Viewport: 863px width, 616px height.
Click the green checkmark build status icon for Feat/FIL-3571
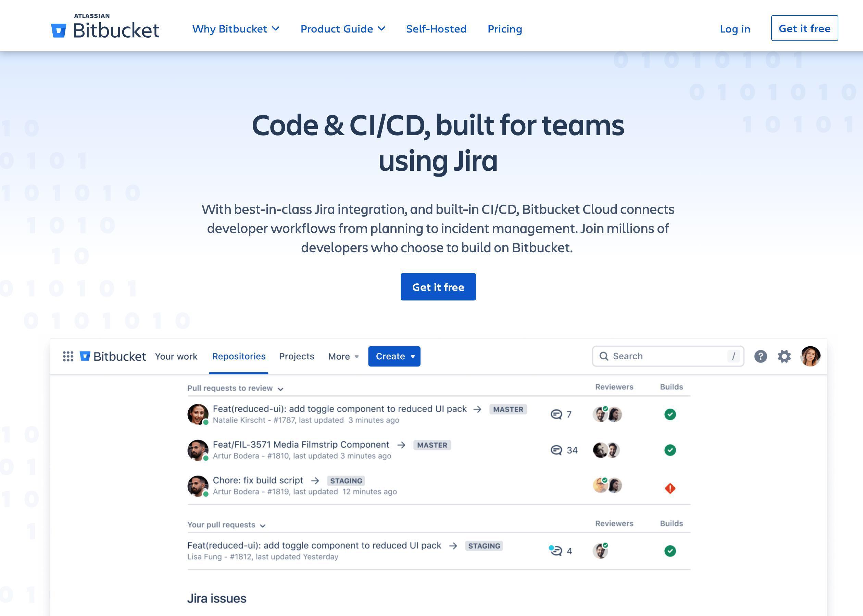(x=670, y=449)
